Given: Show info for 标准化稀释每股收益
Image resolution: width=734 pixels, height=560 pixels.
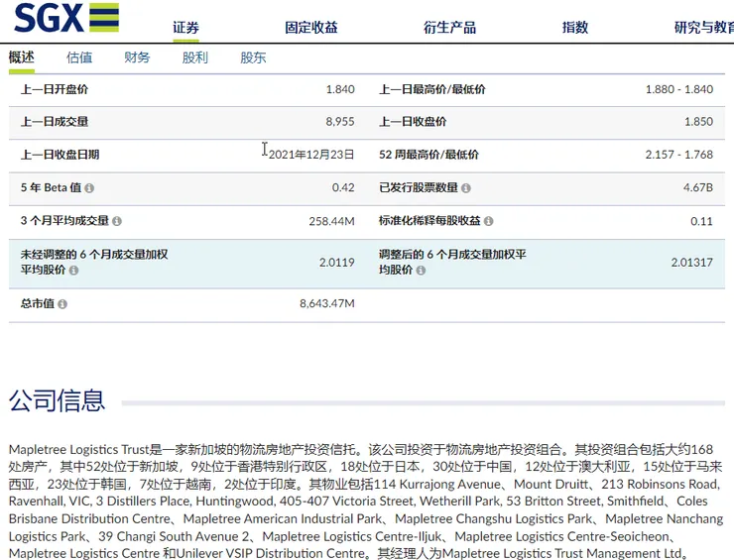Looking at the screenshot, I should point(488,221).
